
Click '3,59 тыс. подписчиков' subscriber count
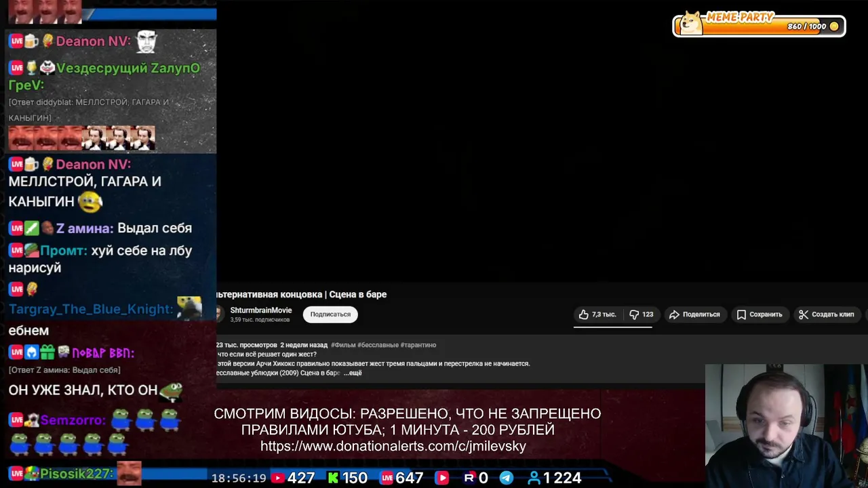coord(261,319)
